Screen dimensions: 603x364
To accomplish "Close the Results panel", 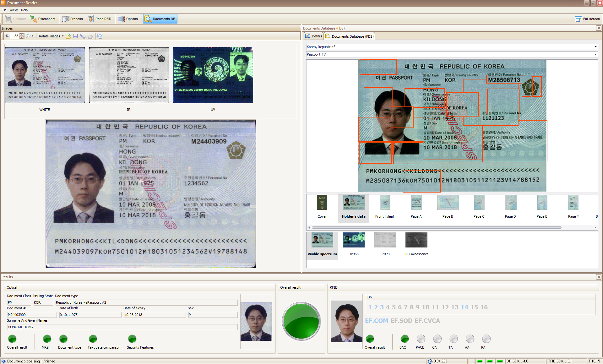I will click(599, 277).
